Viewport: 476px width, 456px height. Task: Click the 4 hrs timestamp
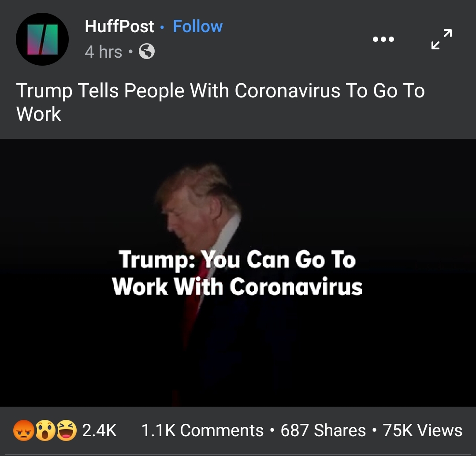(x=103, y=52)
